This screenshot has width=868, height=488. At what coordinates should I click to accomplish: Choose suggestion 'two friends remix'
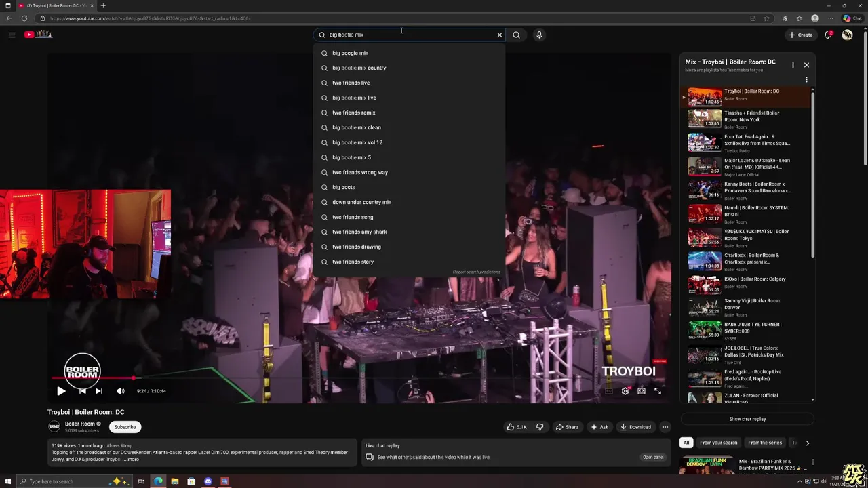pos(409,113)
